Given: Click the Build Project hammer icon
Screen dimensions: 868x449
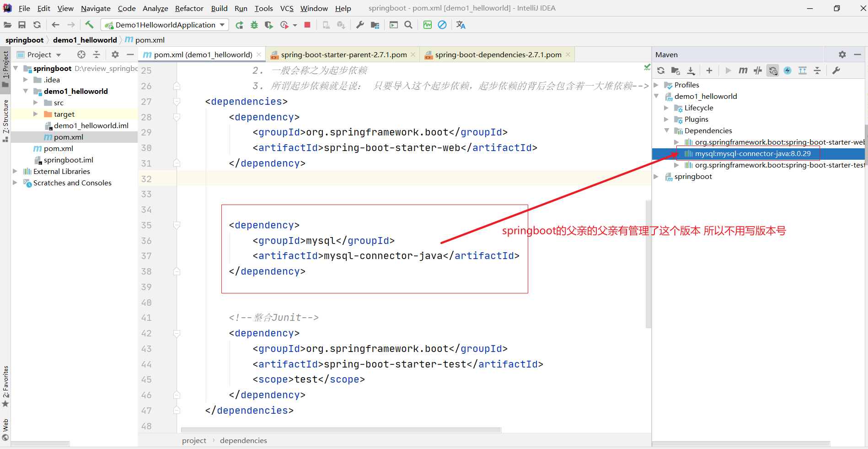Looking at the screenshot, I should point(89,25).
